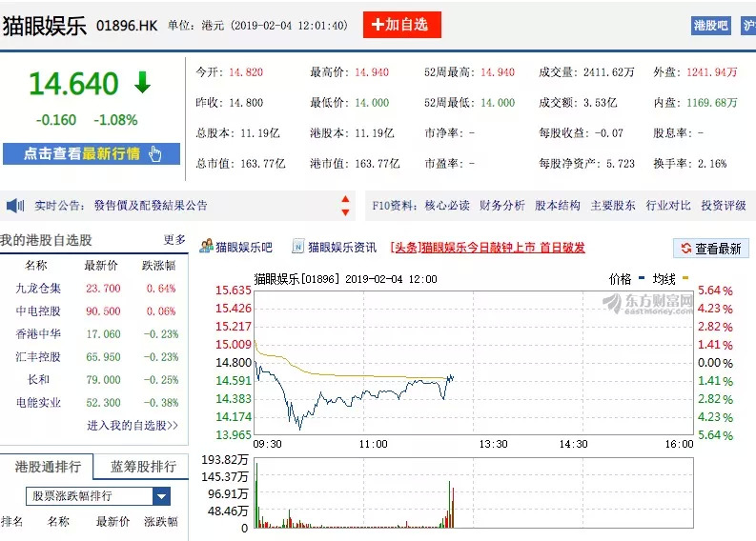Click the up arrow of the announcement scroller
This screenshot has height=541, width=756.
click(x=345, y=199)
